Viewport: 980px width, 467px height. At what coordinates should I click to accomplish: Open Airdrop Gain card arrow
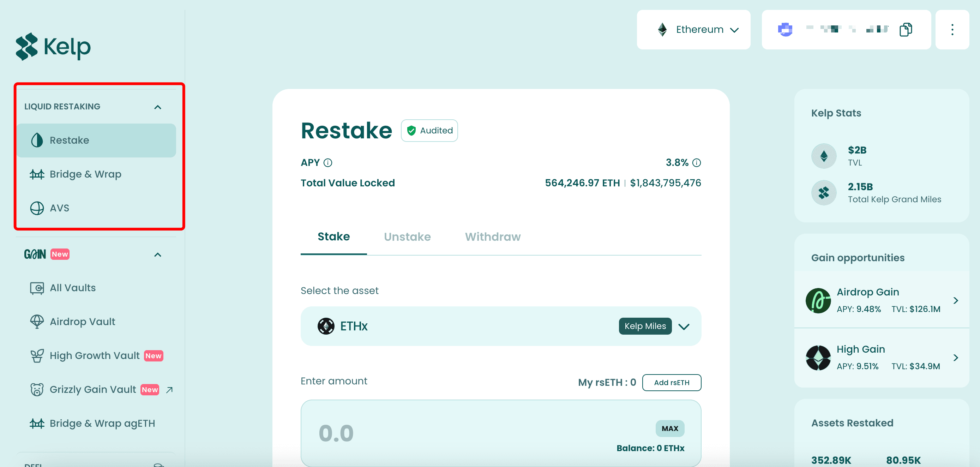(955, 301)
